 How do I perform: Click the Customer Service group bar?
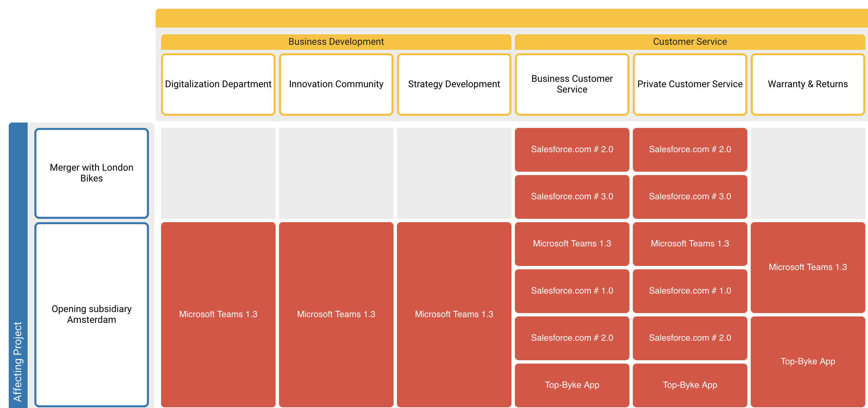click(x=690, y=42)
